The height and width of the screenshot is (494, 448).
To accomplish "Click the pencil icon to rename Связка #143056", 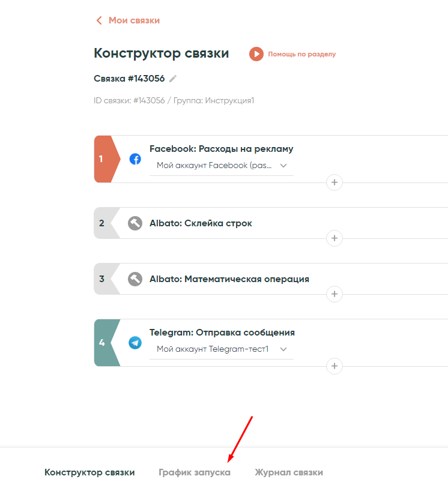I will pos(173,79).
